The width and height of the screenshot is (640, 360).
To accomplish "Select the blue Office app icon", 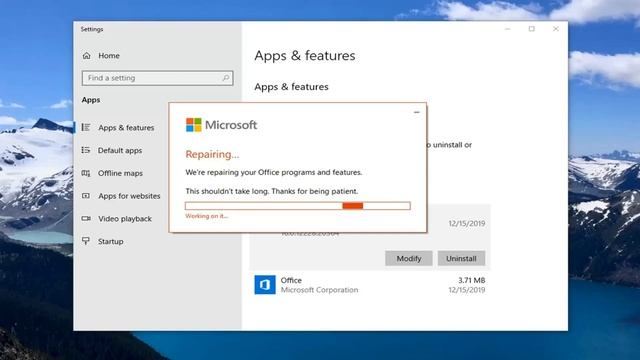I will tap(265, 284).
